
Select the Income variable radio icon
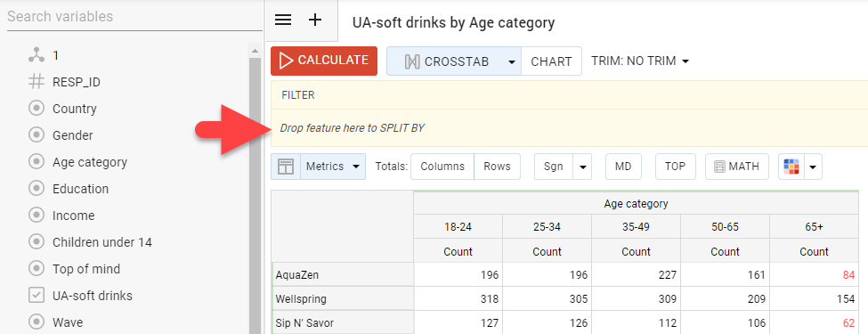pyautogui.click(x=36, y=216)
